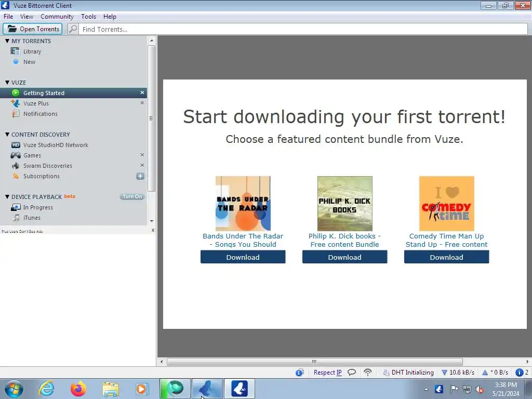Click the horizontal scrollbar thumb

(x=314, y=362)
